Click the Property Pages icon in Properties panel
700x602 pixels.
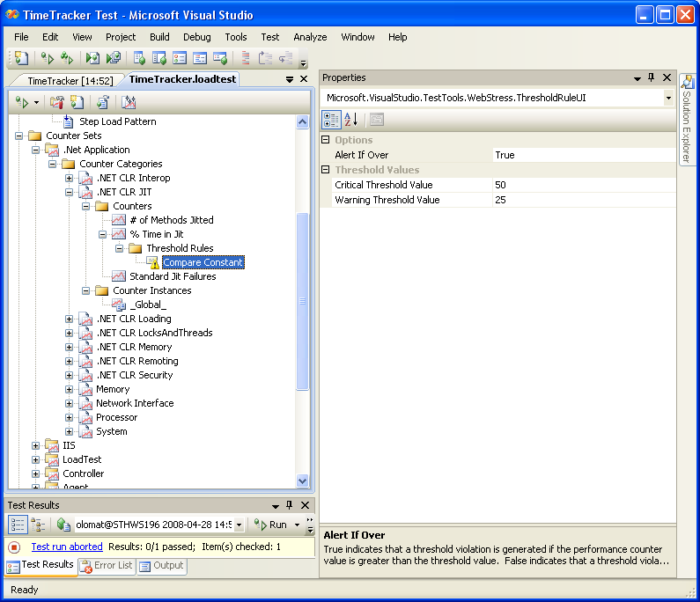[x=377, y=120]
